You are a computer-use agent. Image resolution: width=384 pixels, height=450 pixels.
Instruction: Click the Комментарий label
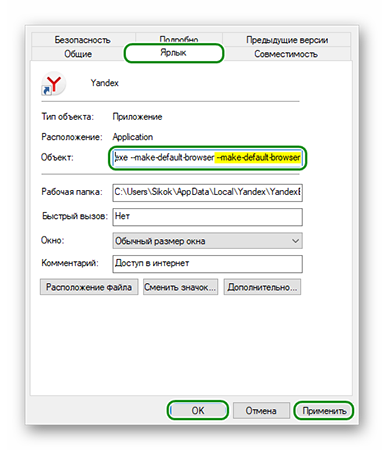pos(70,263)
